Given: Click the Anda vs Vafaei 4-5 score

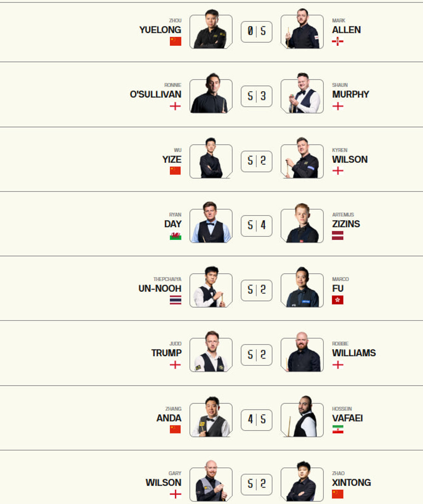Looking at the screenshot, I should [256, 420].
